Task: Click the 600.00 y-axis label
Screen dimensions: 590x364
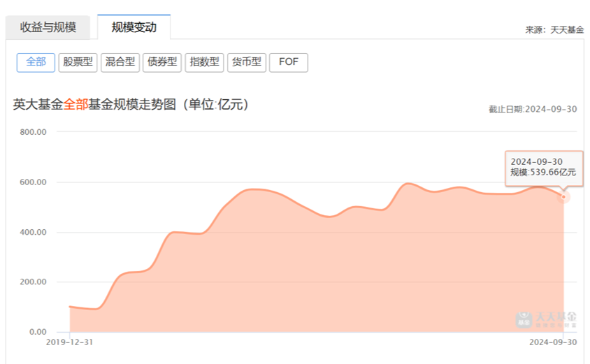Action: (33, 182)
